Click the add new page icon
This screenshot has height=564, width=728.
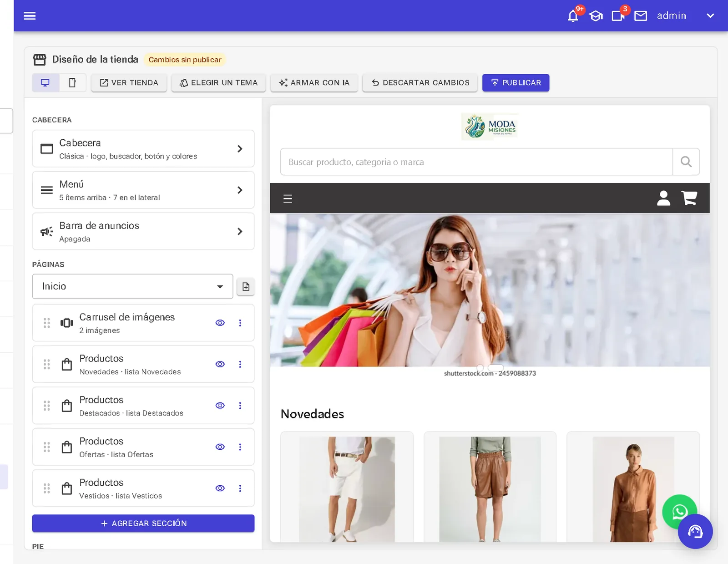pos(246,287)
